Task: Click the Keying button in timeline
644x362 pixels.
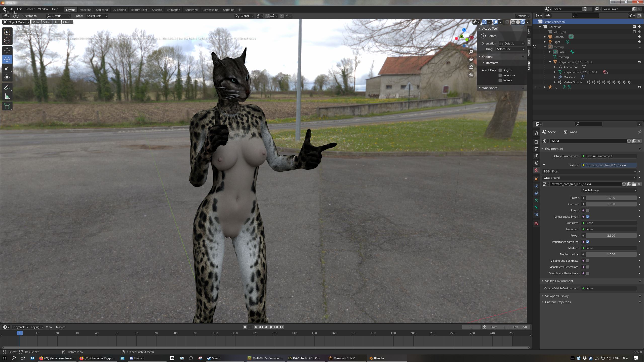Action: coord(36,327)
